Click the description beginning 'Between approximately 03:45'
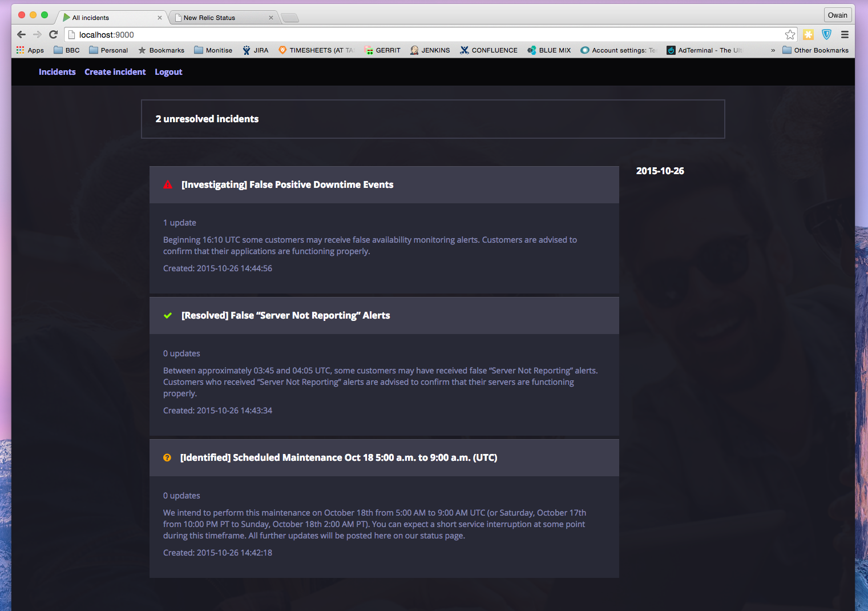Image resolution: width=868 pixels, height=611 pixels. [381, 382]
